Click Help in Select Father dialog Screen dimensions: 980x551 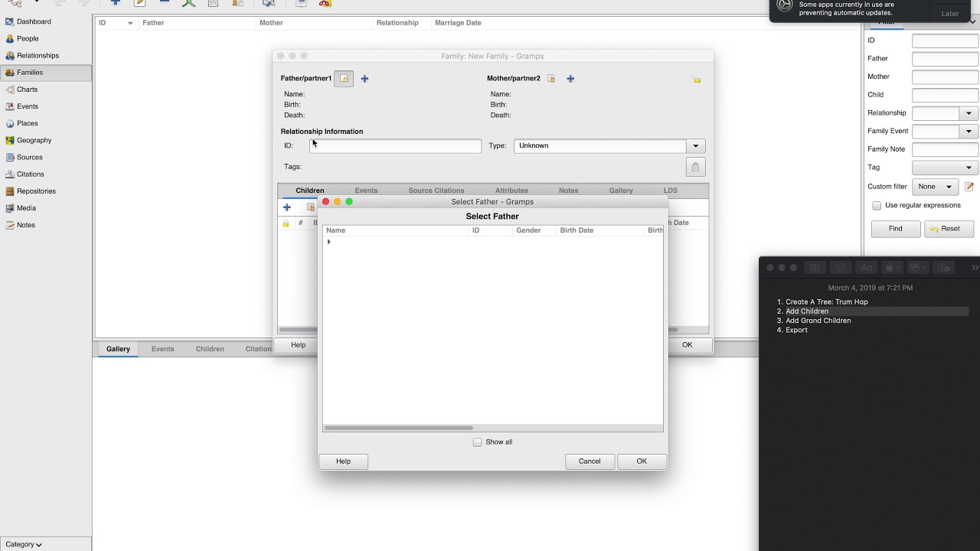(x=343, y=461)
